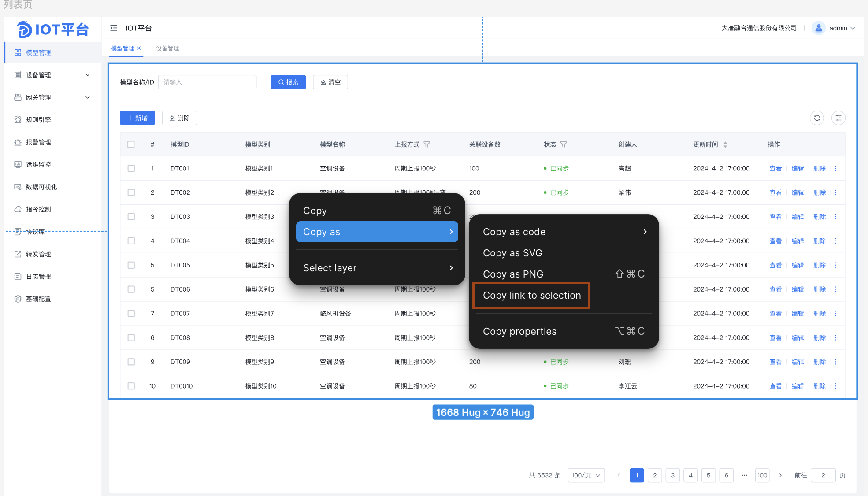Open the column settings icon
This screenshot has width=868, height=496.
[x=838, y=118]
